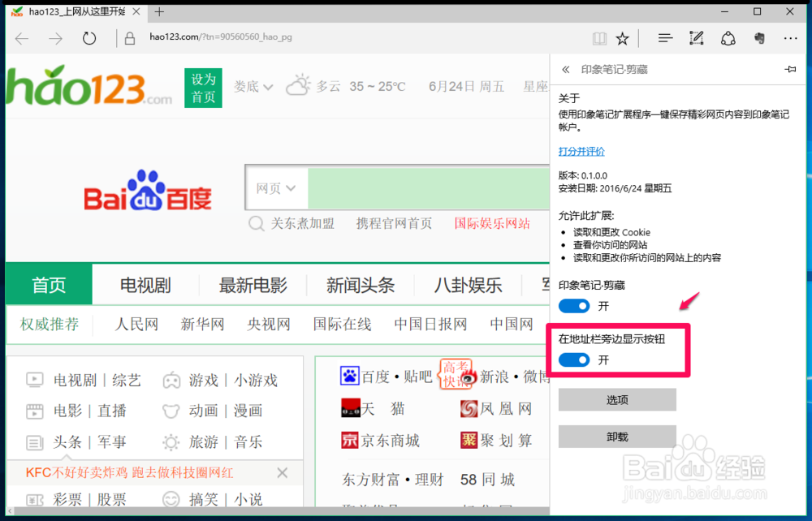The height and width of the screenshot is (521, 812).
Task: Refresh the hao123 page
Action: click(x=89, y=38)
